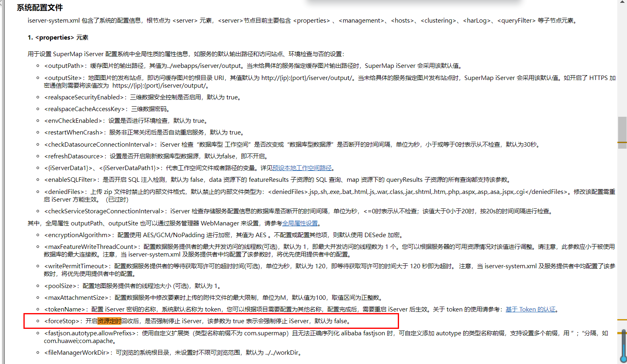Click the <deniedFiles> entry text

pyautogui.click(x=330, y=196)
